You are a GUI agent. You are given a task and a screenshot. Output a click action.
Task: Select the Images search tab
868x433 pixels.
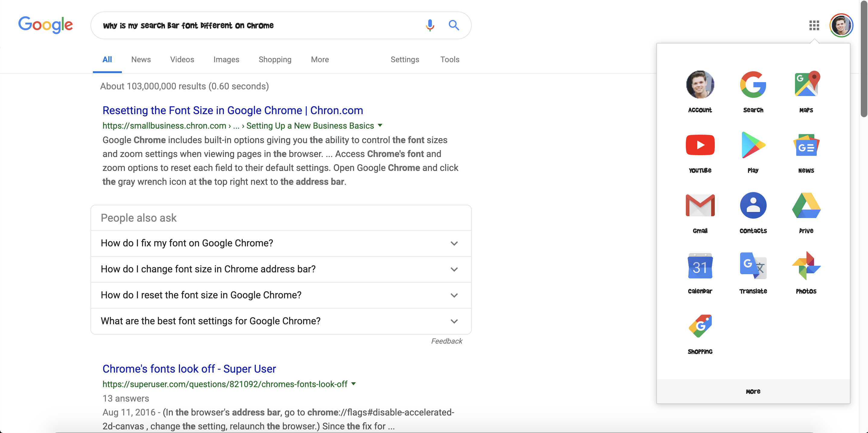[226, 59]
